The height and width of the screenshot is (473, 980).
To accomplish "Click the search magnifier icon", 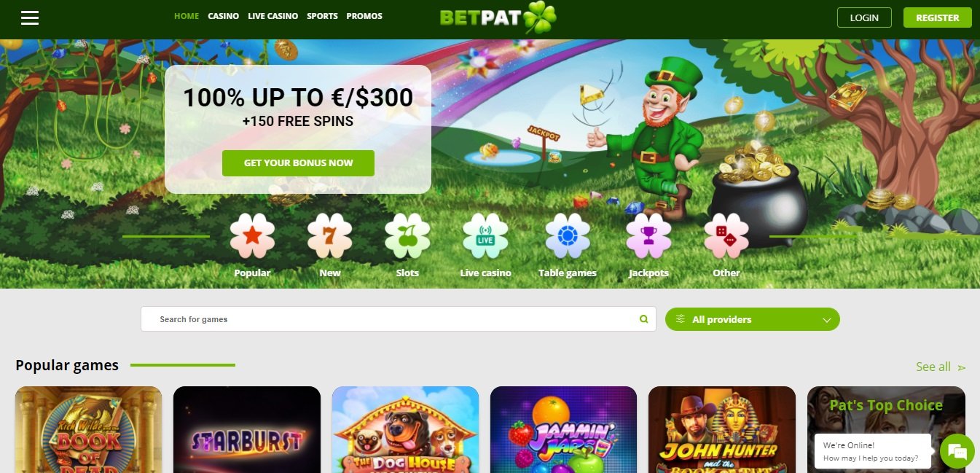I will coord(643,319).
